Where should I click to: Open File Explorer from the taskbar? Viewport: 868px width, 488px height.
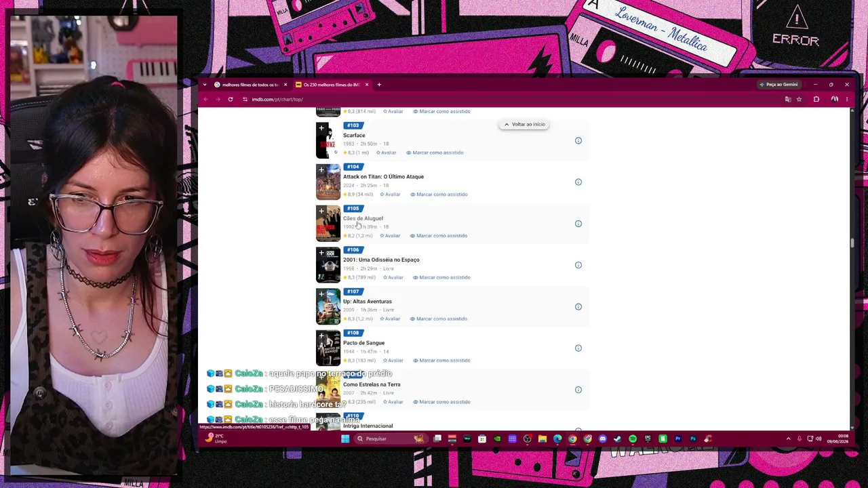pyautogui.click(x=542, y=439)
